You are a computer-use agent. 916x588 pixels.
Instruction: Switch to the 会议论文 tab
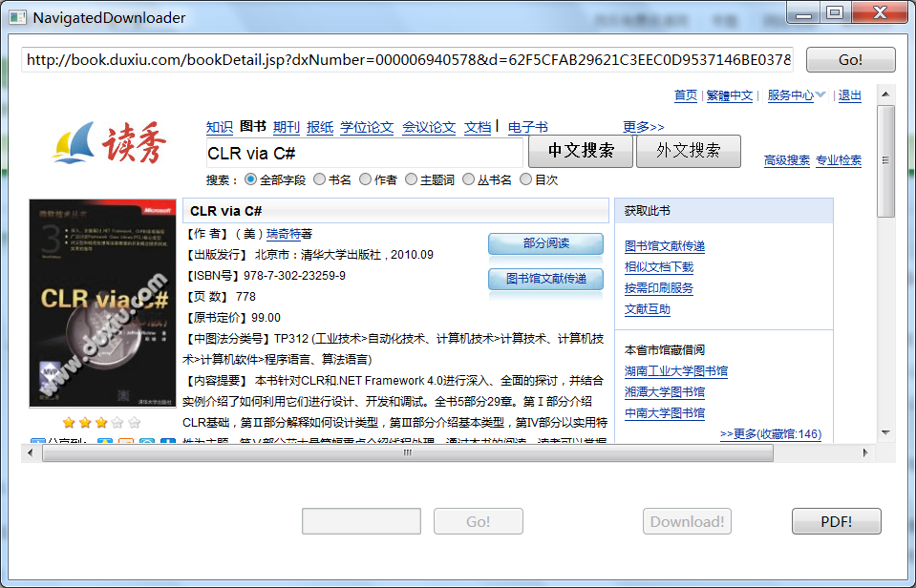(x=429, y=127)
